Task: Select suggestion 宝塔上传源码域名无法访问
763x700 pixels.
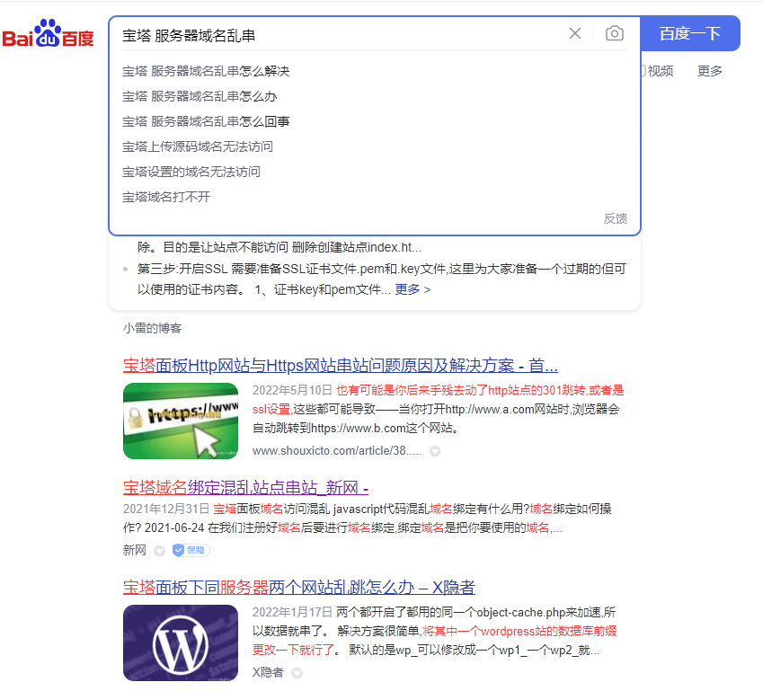Action: coord(197,146)
